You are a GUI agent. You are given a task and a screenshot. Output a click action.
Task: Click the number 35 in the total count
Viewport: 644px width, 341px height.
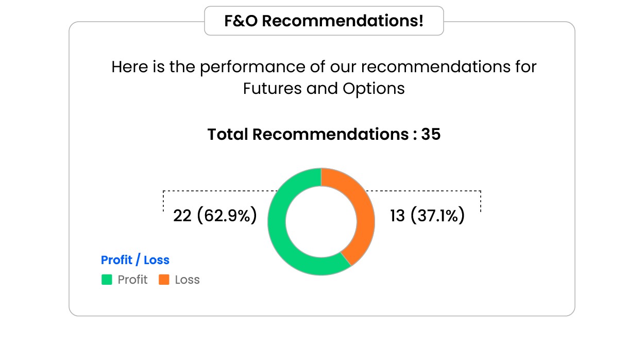click(x=431, y=135)
